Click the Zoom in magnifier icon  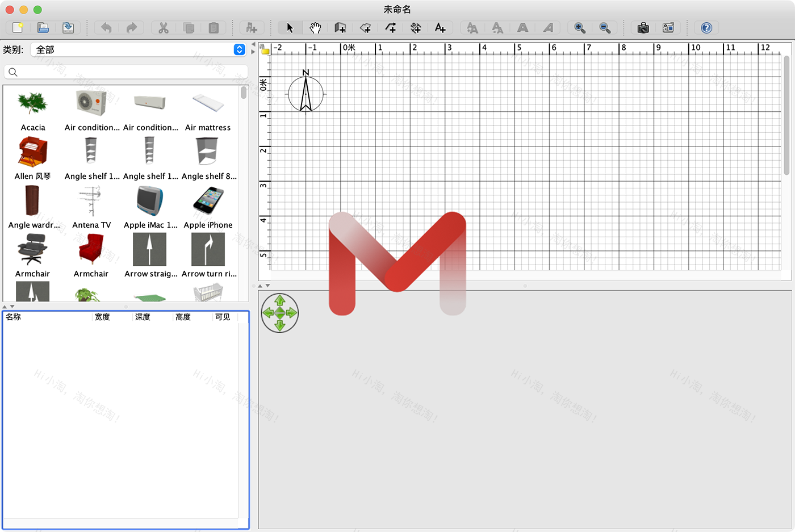[580, 28]
